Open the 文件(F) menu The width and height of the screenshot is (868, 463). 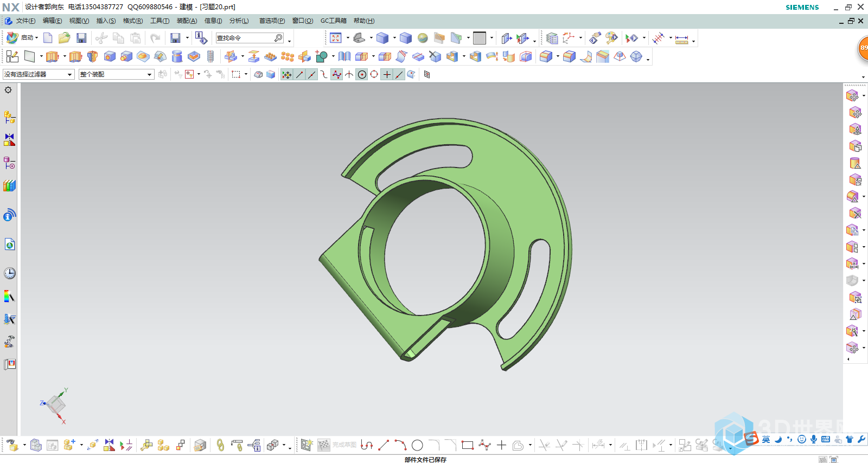click(x=25, y=21)
